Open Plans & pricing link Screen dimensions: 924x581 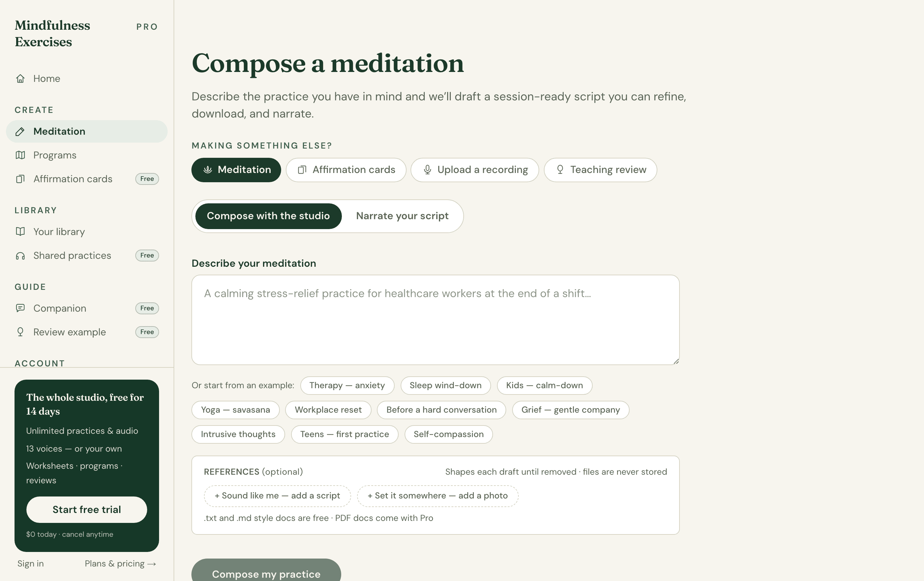pyautogui.click(x=120, y=564)
